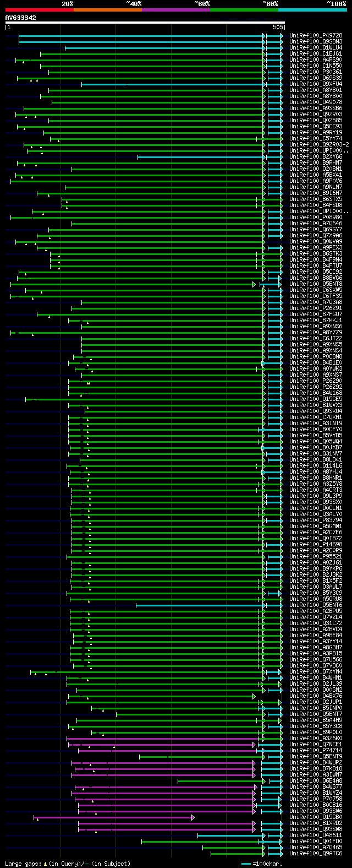Select hit label UniRef100_Q5ENT6
Screen dimensions: 352x868
pos(316,605)
